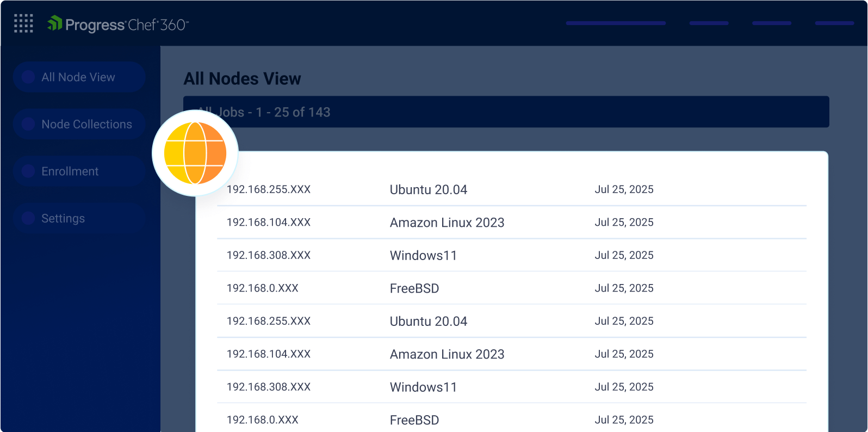Viewport: 868px width, 432px height.
Task: Click the circle bullet beside All Node View
Action: [x=28, y=77]
